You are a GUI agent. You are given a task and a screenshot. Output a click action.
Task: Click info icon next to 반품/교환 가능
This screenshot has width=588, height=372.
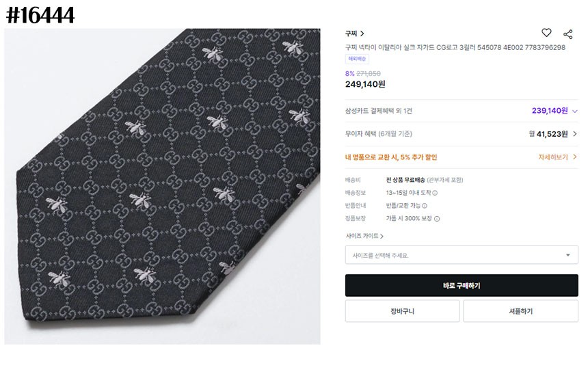(x=425, y=205)
